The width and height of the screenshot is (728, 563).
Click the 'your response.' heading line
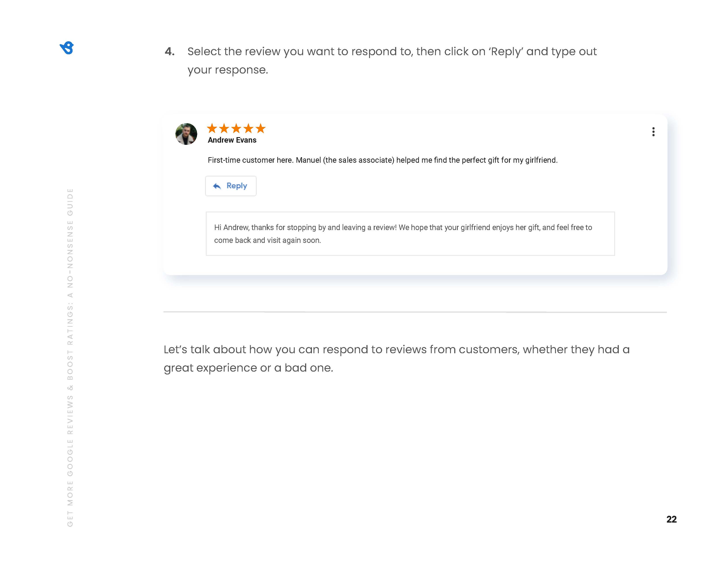(228, 70)
